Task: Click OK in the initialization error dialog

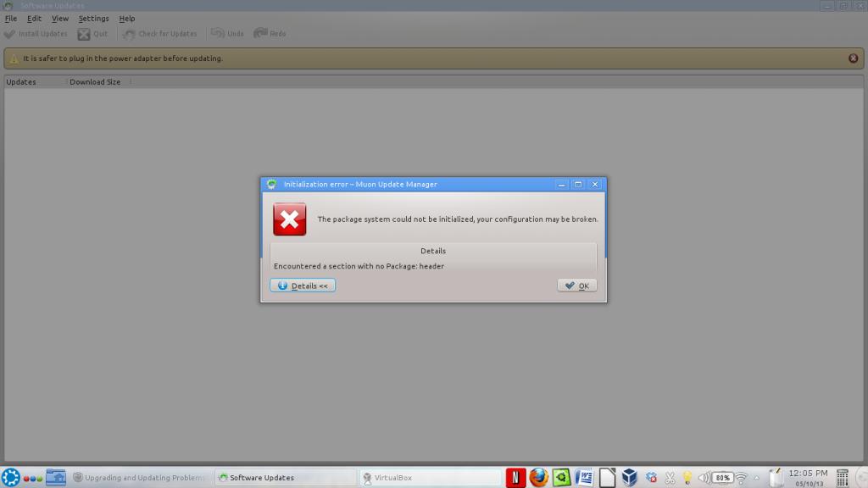Action: pos(577,286)
